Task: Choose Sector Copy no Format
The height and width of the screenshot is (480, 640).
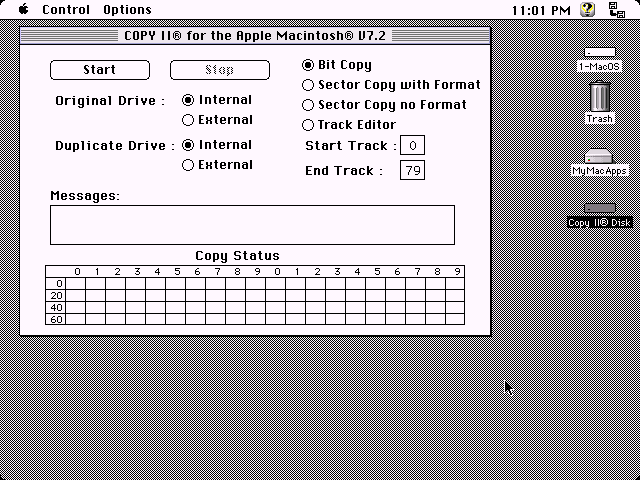Action: [384, 104]
